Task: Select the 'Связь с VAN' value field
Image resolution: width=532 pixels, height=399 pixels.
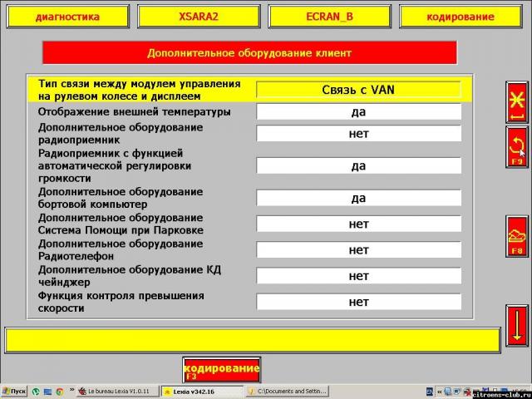Action: pos(358,90)
